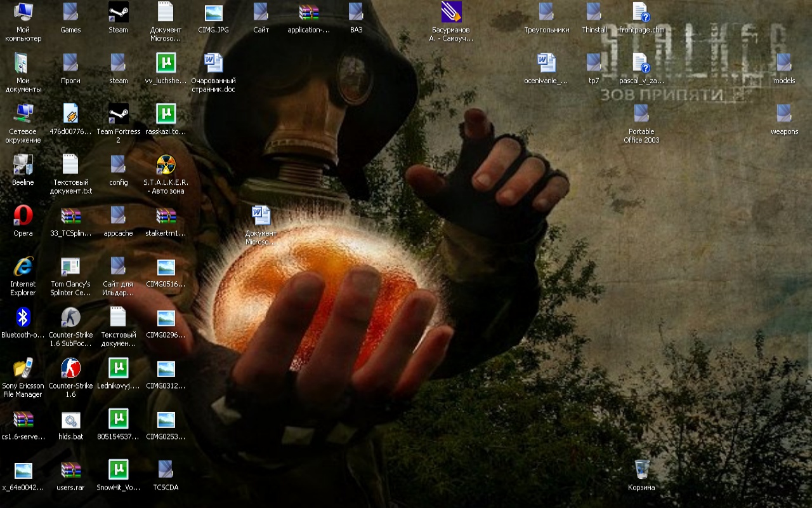Select the Сетевое окружение icon
The width and height of the screenshot is (812, 508).
point(23,113)
